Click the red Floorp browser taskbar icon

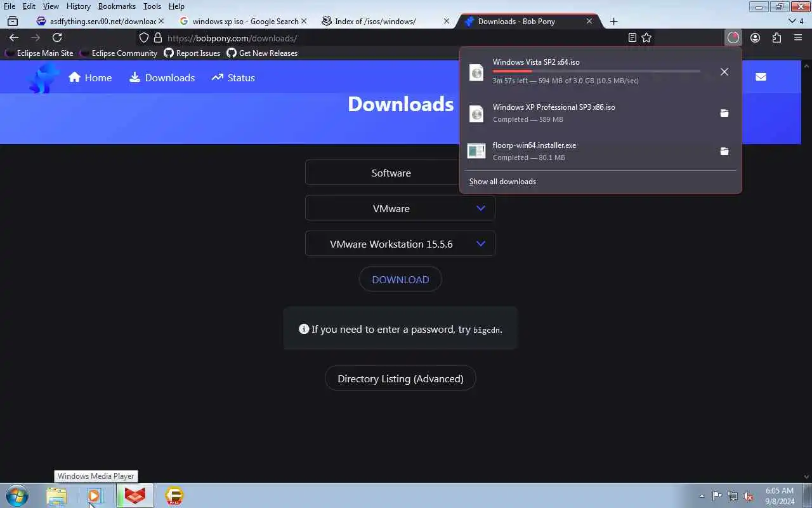(x=134, y=496)
